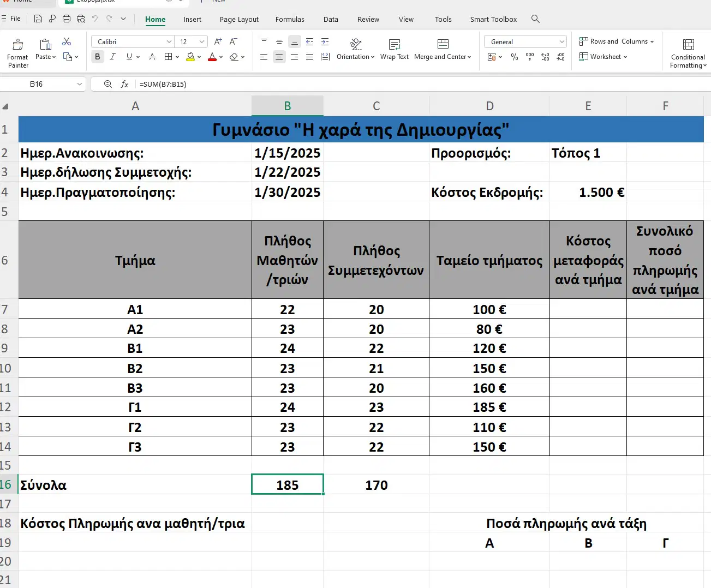Switch to the Data tab
The image size is (711, 588).
click(331, 19)
